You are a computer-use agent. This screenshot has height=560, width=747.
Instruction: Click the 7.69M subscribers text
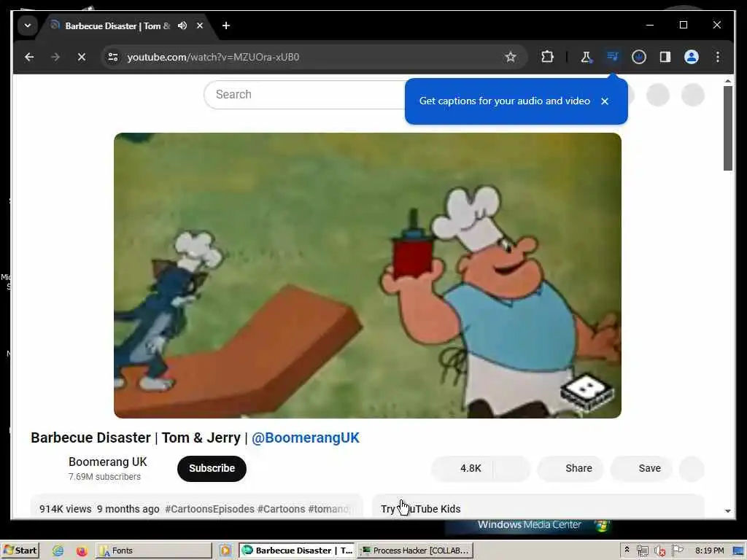point(104,477)
